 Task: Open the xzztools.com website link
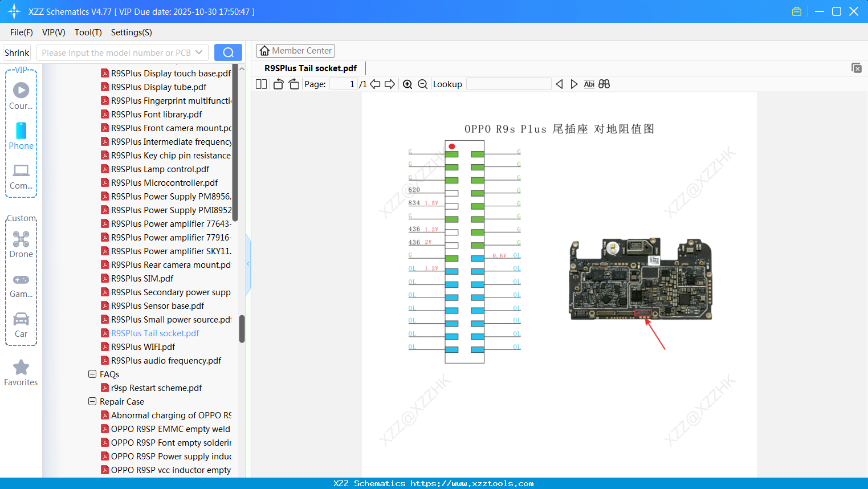coord(472,483)
